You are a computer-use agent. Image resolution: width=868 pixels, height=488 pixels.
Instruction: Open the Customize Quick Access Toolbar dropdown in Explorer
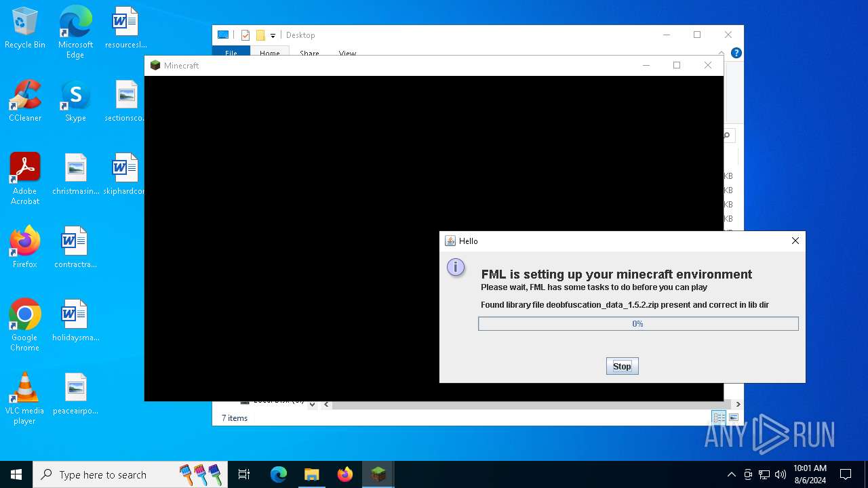(x=273, y=35)
